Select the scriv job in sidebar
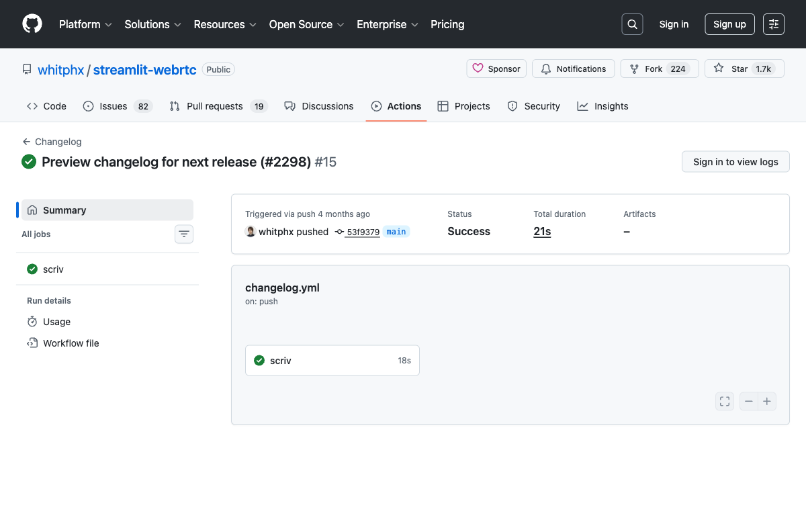The height and width of the screenshot is (532, 806). (53, 269)
